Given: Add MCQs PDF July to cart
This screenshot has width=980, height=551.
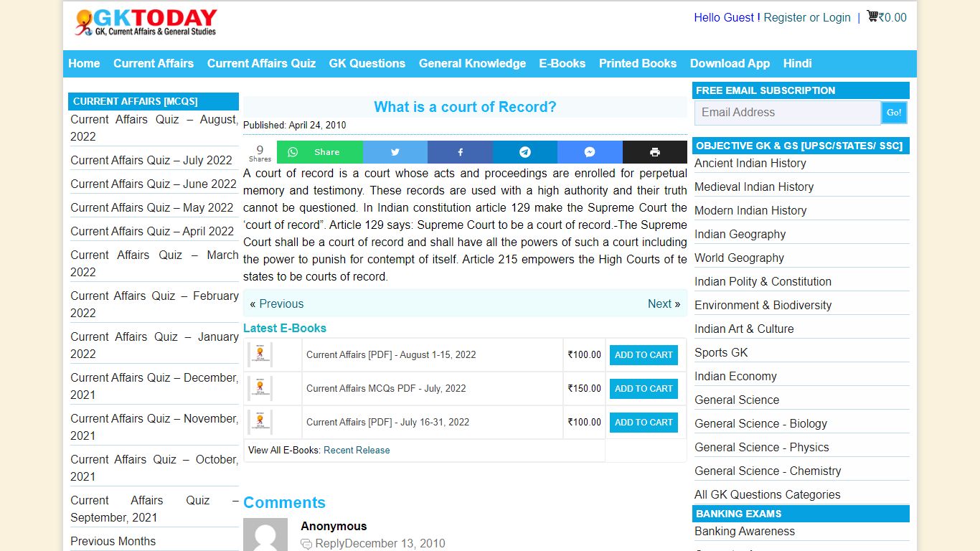Looking at the screenshot, I should coord(644,388).
